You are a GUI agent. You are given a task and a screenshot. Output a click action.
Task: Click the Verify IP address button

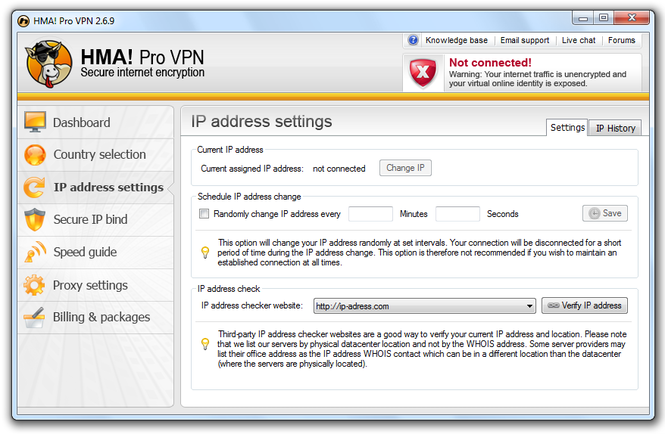(584, 306)
